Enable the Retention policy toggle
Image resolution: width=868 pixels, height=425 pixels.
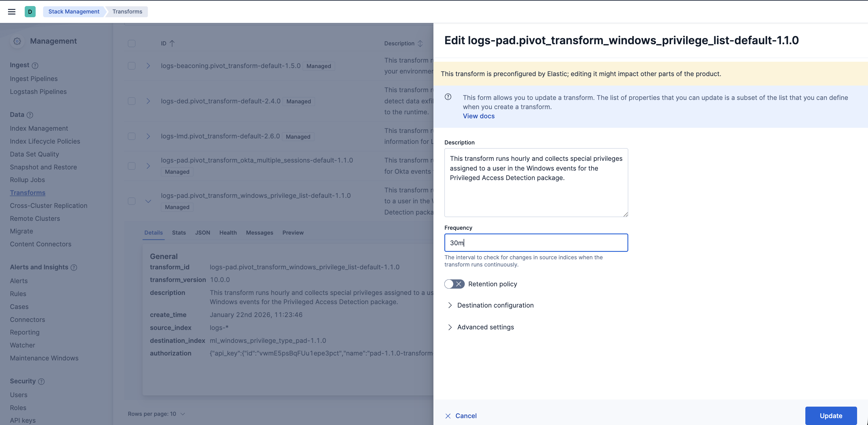tap(454, 284)
